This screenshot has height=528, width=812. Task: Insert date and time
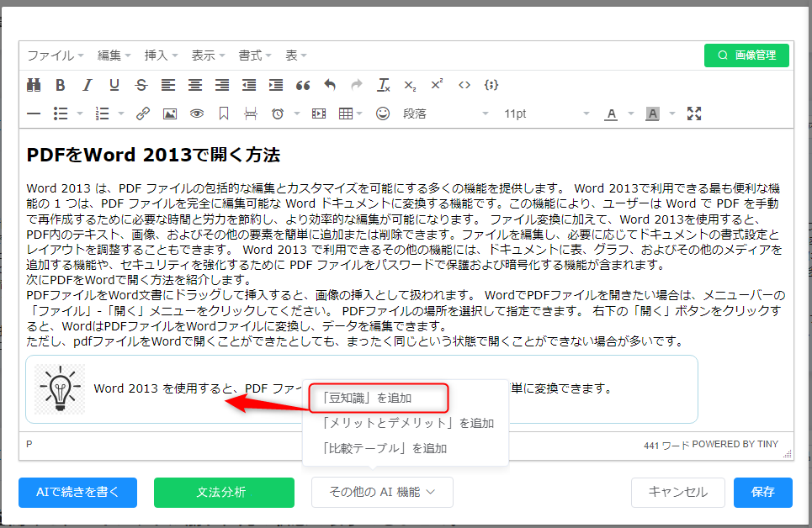[278, 114]
